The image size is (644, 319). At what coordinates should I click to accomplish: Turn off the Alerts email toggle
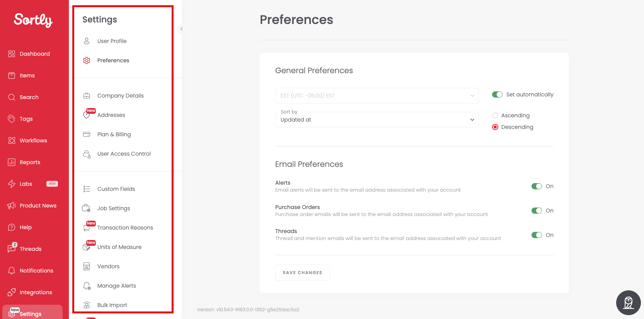(537, 186)
